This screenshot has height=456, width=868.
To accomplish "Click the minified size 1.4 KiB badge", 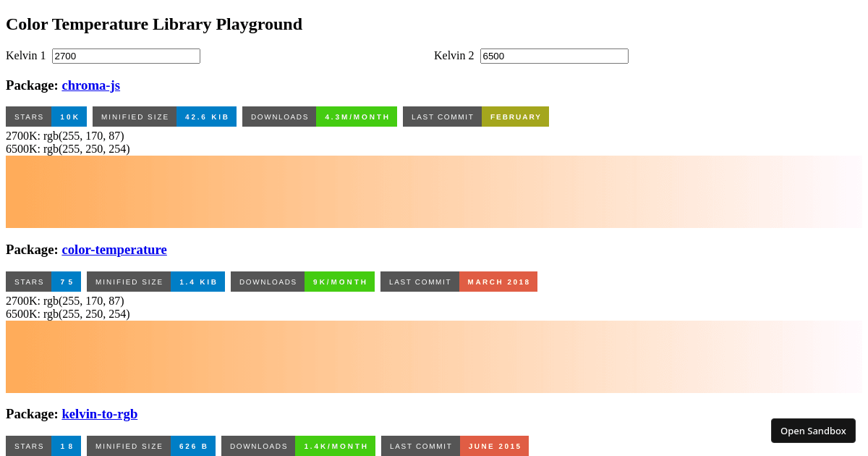I will (x=156, y=282).
